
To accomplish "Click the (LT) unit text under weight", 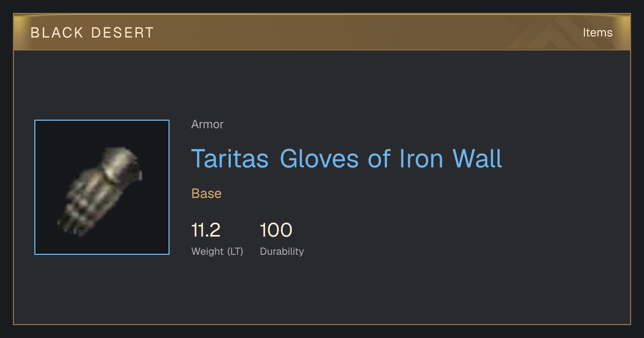I will pyautogui.click(x=235, y=252).
